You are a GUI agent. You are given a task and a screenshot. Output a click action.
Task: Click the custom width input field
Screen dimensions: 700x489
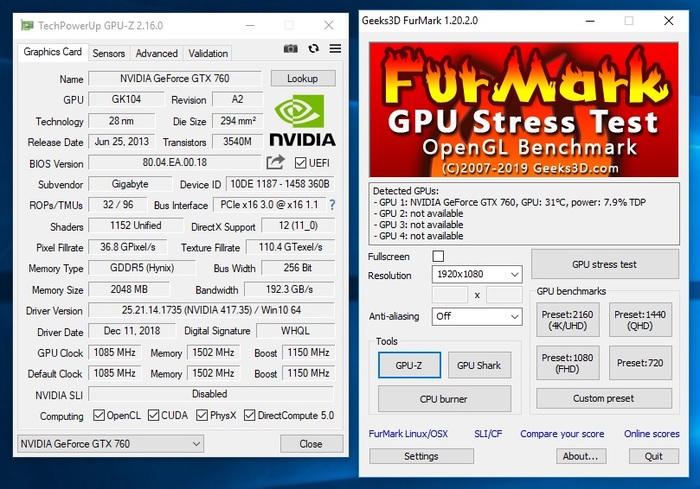[x=449, y=295]
